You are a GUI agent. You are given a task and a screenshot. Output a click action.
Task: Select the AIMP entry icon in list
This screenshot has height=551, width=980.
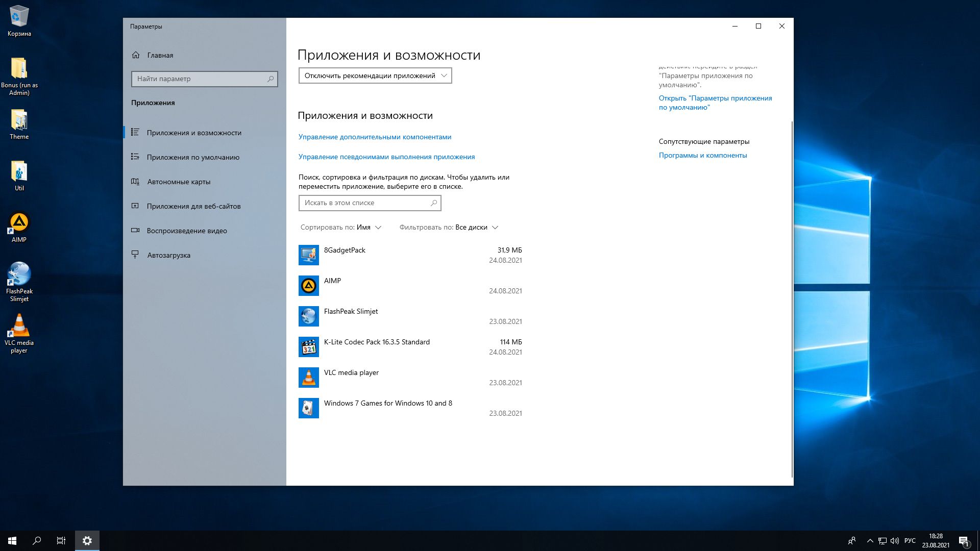(x=308, y=286)
